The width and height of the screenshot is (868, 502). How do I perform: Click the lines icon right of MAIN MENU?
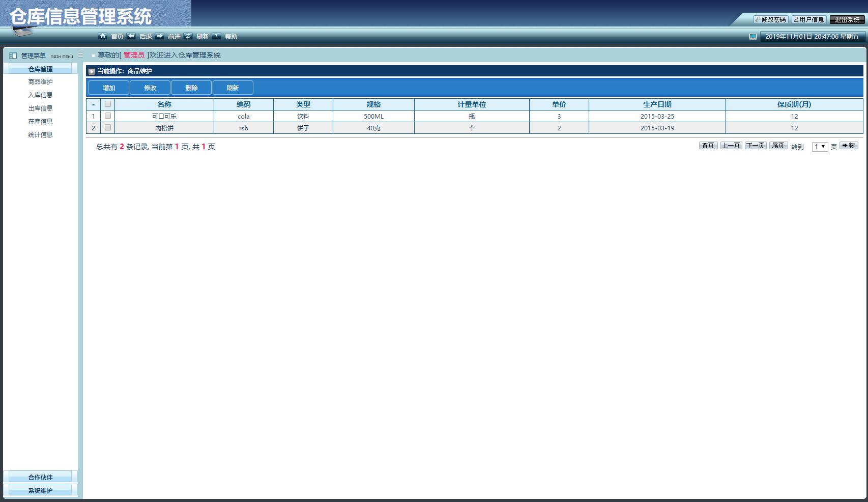click(80, 55)
